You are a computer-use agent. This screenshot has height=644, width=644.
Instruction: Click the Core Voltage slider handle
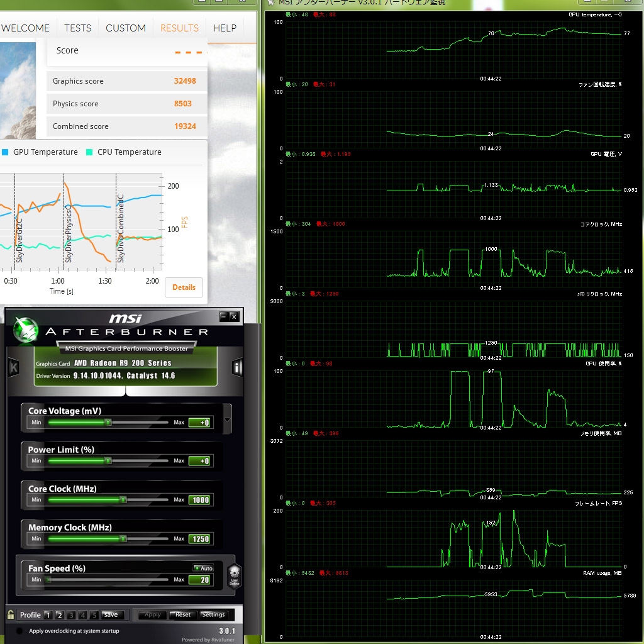coord(108,422)
